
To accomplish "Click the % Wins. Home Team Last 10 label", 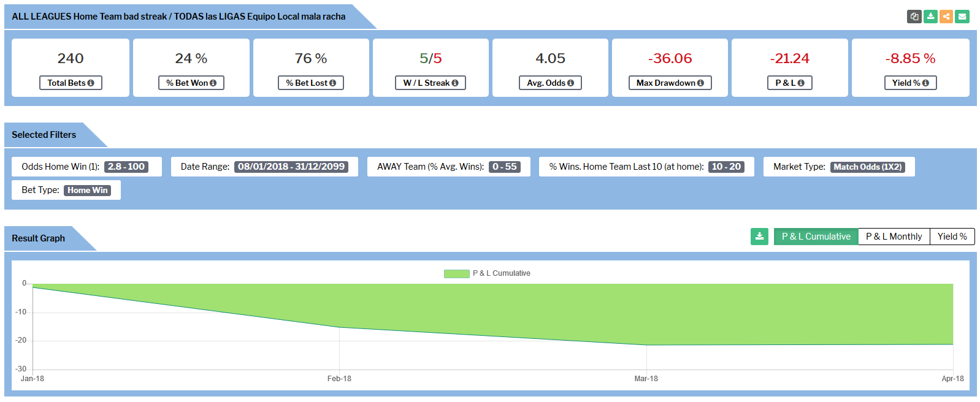I will pyautogui.click(x=626, y=167).
